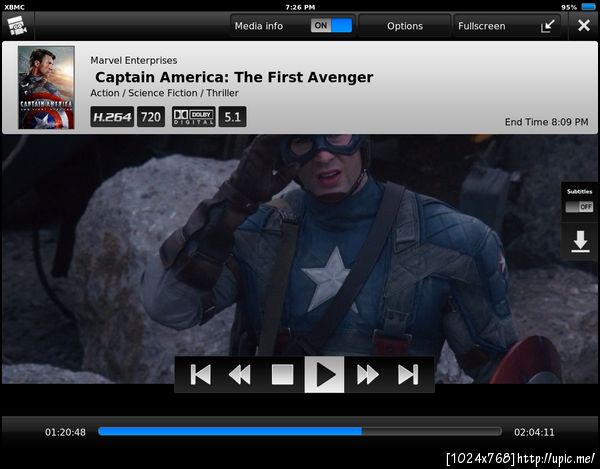600x469 pixels.
Task: Click the Action / Science Fiction / Thriller genres
Action: tap(164, 93)
